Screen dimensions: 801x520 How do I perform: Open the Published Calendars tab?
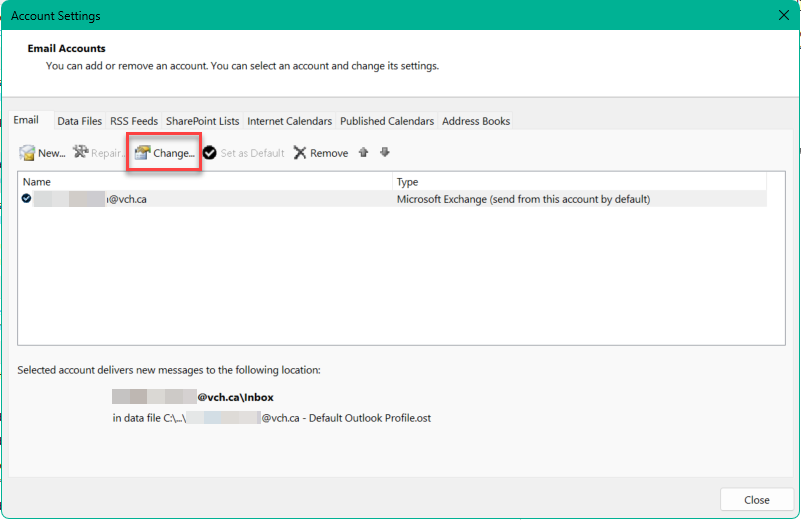[x=387, y=121]
